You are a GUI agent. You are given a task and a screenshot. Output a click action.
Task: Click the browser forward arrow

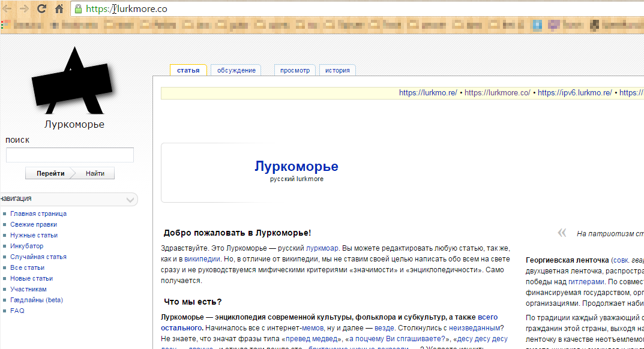[x=24, y=8]
